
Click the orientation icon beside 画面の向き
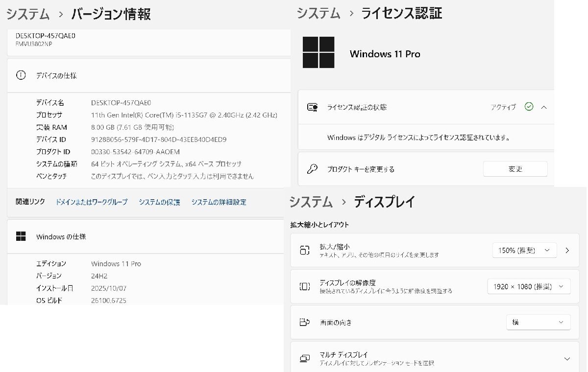tap(305, 322)
